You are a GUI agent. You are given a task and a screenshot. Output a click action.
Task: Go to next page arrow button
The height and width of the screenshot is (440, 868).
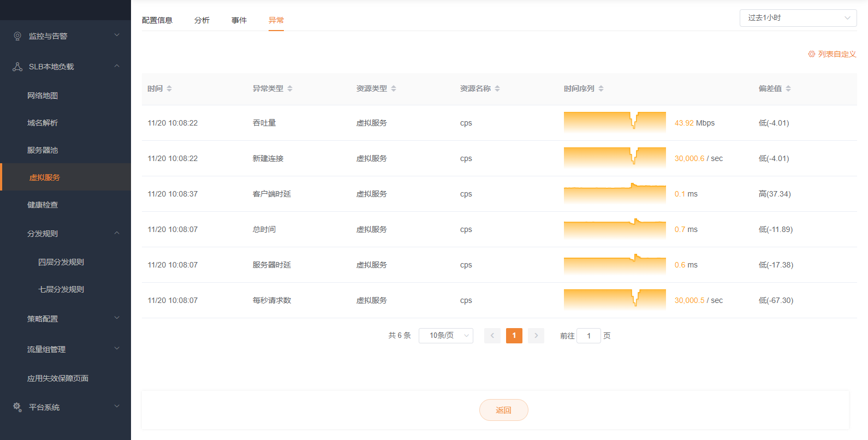pyautogui.click(x=536, y=336)
